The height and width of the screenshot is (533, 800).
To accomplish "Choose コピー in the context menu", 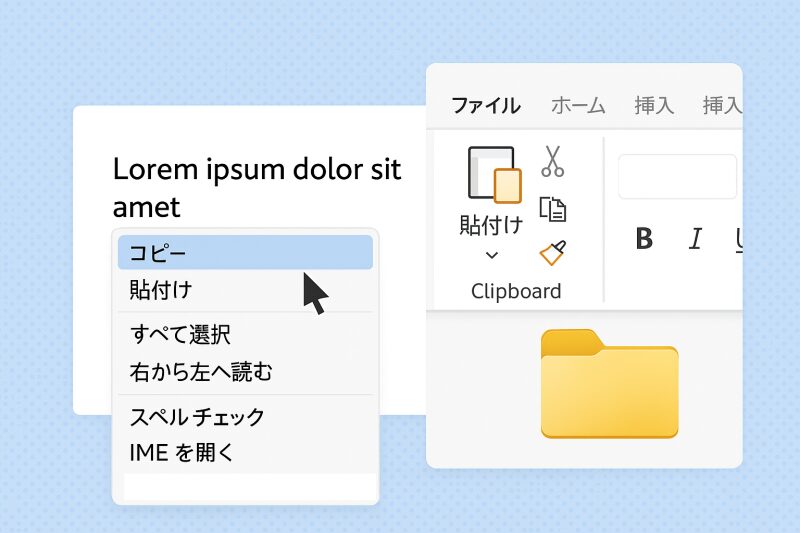I will click(245, 252).
